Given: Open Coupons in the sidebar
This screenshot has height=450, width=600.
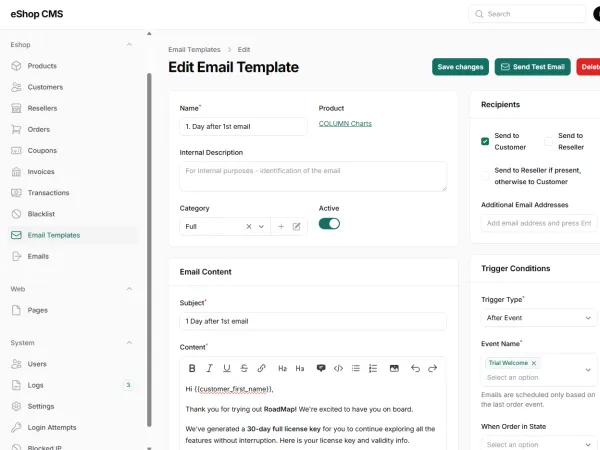Looking at the screenshot, I should click(x=42, y=150).
